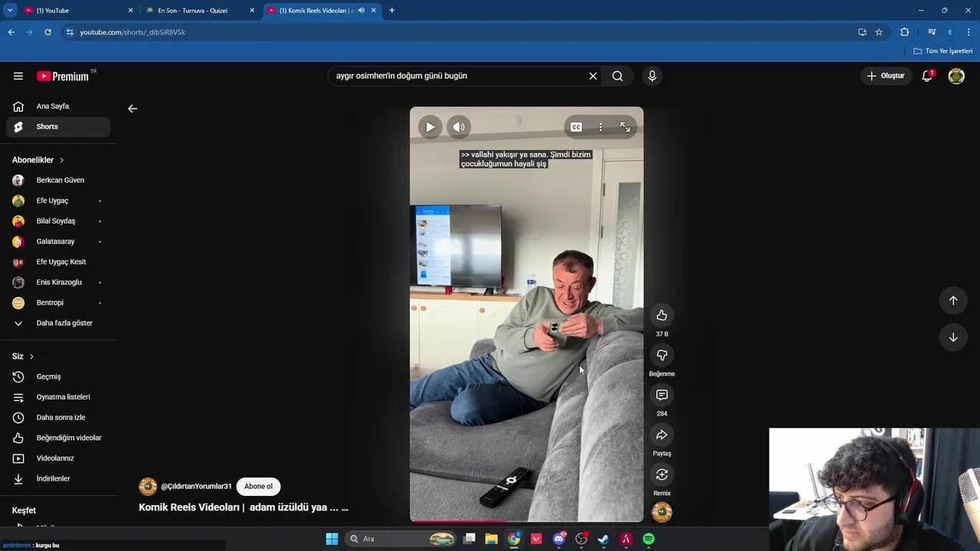Select Shorts in the sidebar

tap(58, 126)
